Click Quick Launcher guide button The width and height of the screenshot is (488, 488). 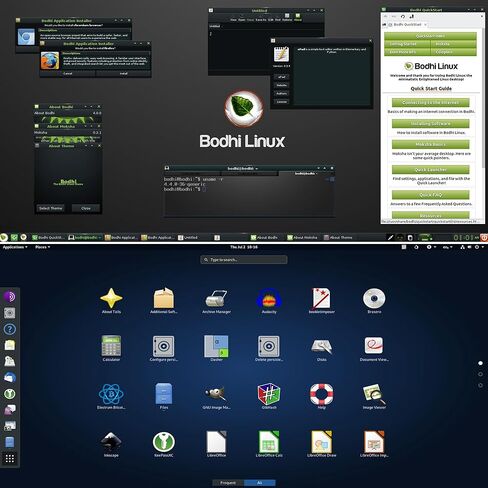pos(430,170)
